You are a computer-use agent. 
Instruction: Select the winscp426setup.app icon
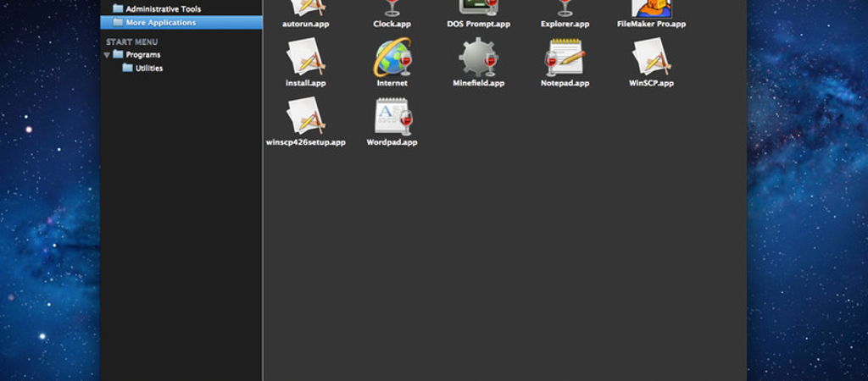[305, 116]
